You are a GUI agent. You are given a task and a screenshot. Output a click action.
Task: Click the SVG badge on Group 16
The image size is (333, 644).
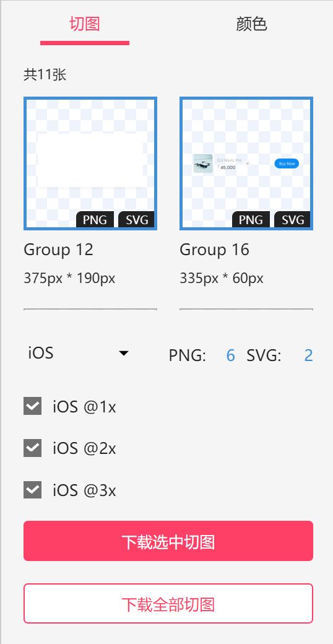(x=293, y=220)
